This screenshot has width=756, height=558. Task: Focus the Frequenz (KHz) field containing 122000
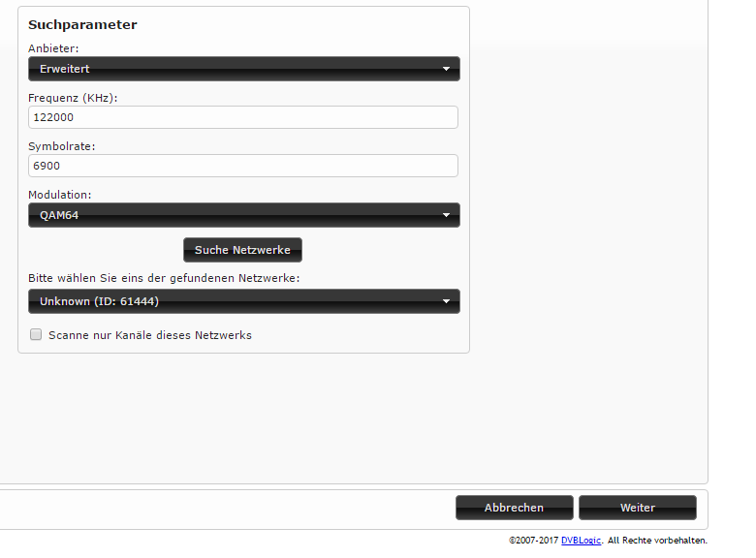point(242,117)
